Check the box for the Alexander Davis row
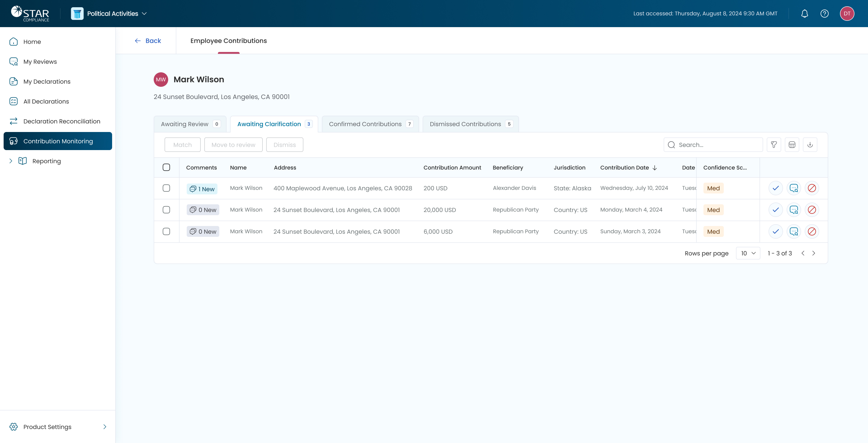Viewport: 868px width, 443px height. pyautogui.click(x=166, y=188)
